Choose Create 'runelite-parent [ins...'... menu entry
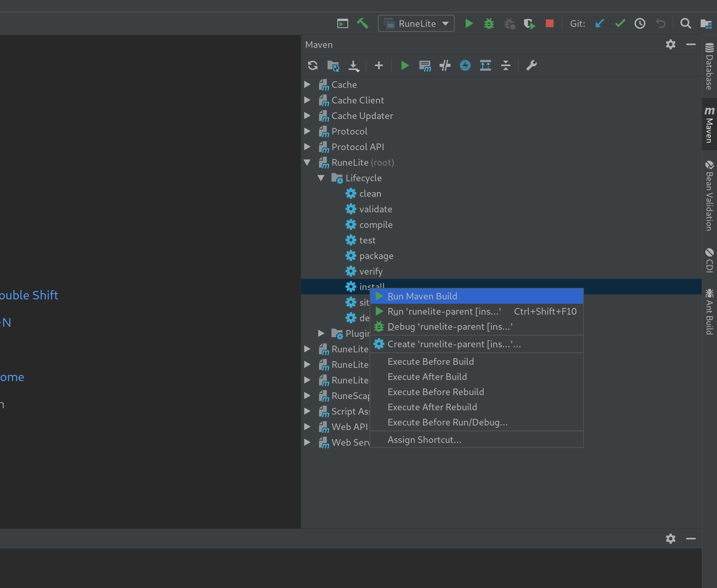This screenshot has height=588, width=717. pos(477,344)
